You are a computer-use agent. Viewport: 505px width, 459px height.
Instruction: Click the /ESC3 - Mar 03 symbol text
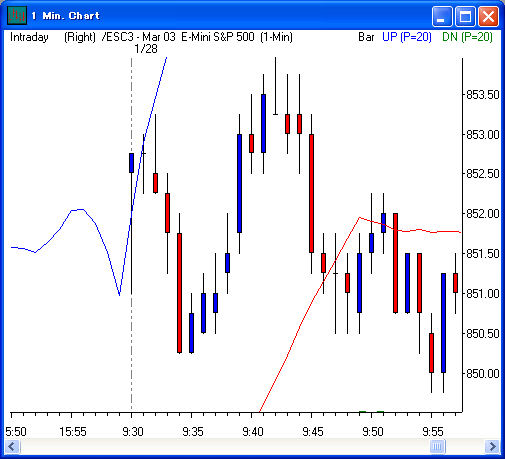coord(139,37)
